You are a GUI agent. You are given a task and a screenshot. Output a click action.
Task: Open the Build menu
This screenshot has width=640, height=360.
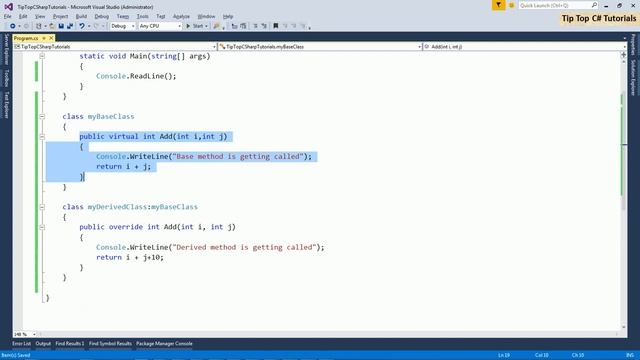pyautogui.click(x=81, y=16)
